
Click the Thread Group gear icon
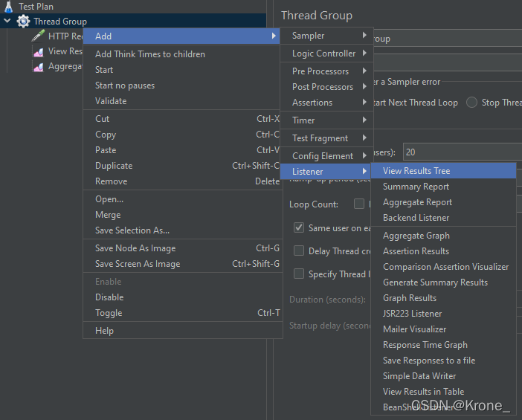coord(23,22)
